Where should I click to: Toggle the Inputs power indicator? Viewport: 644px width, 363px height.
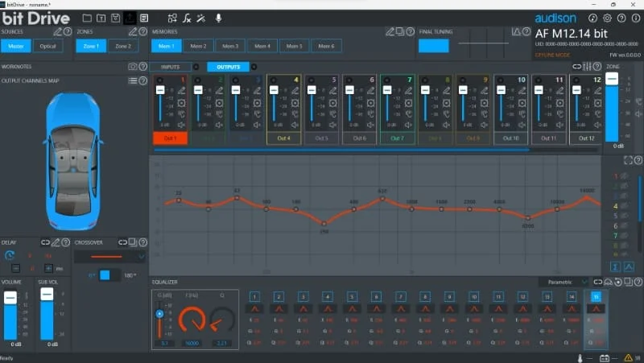196,67
